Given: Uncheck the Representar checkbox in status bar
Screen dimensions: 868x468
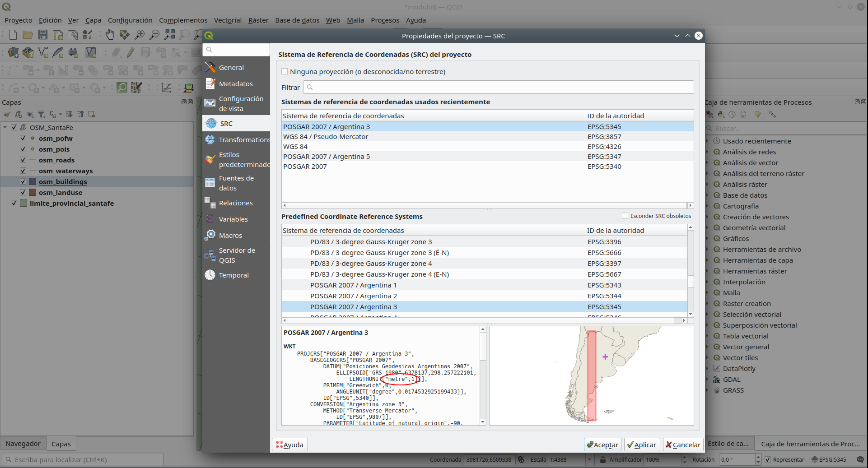Looking at the screenshot, I should click(768, 459).
